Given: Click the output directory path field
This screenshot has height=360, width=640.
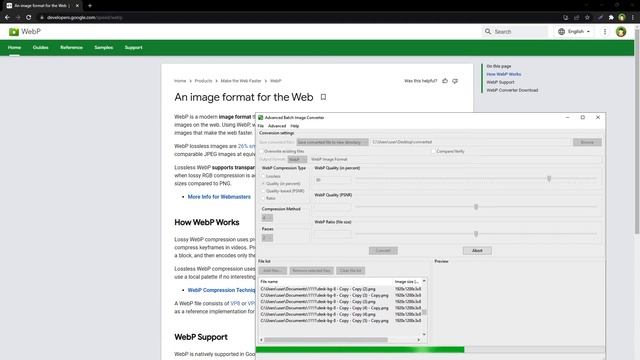Looking at the screenshot, I should [471, 142].
